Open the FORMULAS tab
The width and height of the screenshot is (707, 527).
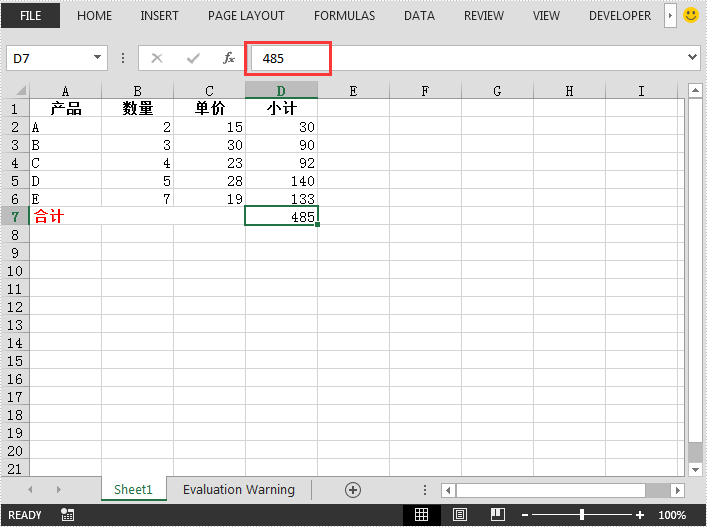[344, 16]
